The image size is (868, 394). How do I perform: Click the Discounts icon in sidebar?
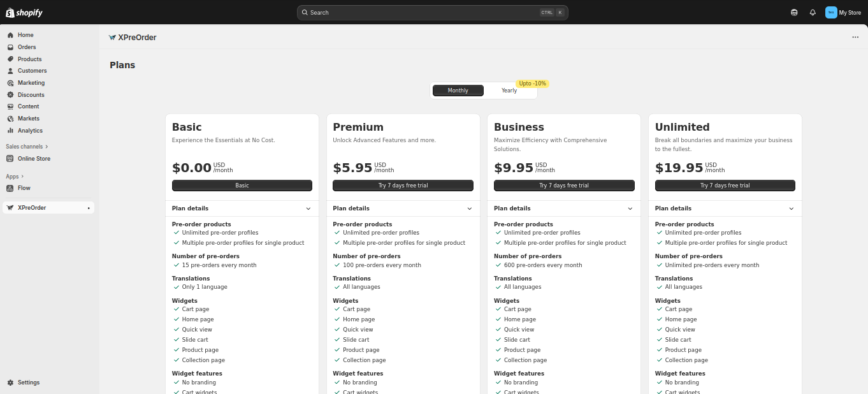(10, 95)
